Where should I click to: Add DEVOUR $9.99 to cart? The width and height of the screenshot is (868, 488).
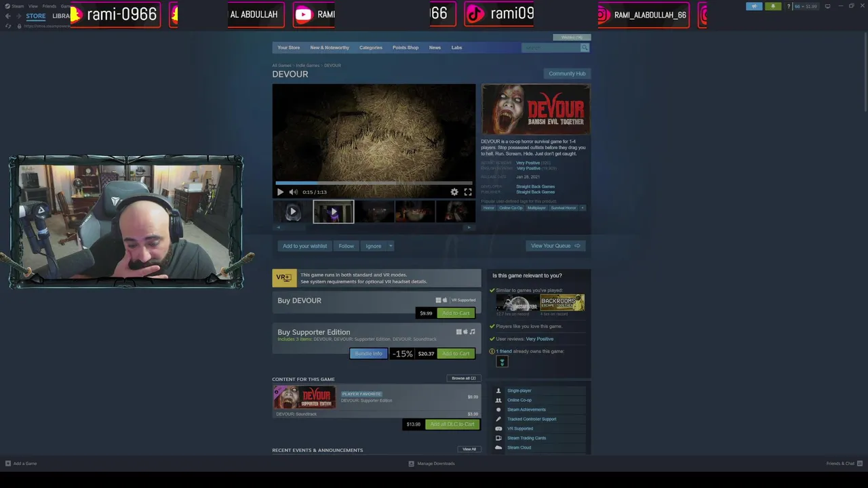(x=456, y=313)
